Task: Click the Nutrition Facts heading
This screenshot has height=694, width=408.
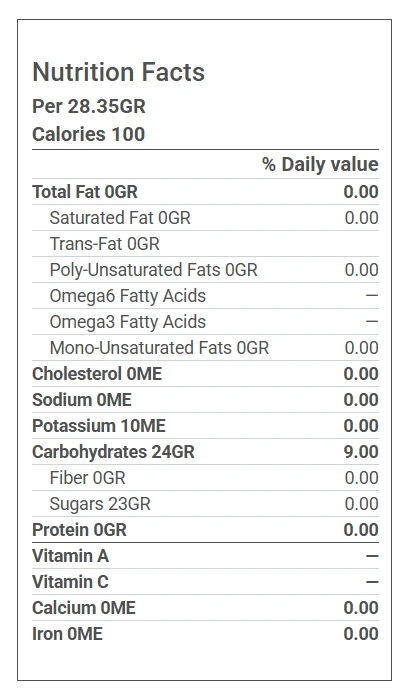Action: [119, 72]
